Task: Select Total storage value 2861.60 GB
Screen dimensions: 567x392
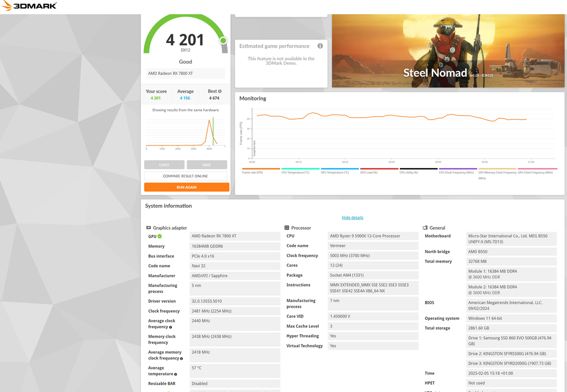Action: 511,328
